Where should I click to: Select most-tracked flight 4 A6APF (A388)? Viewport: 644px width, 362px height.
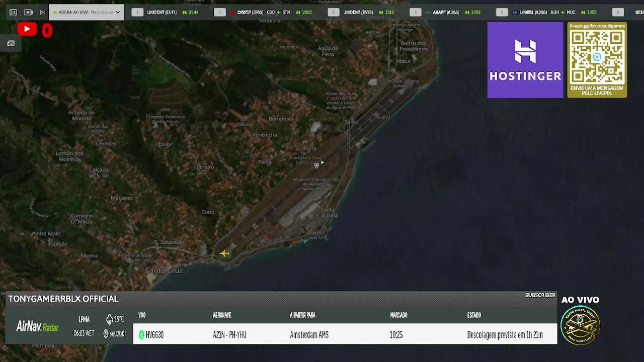tap(446, 12)
